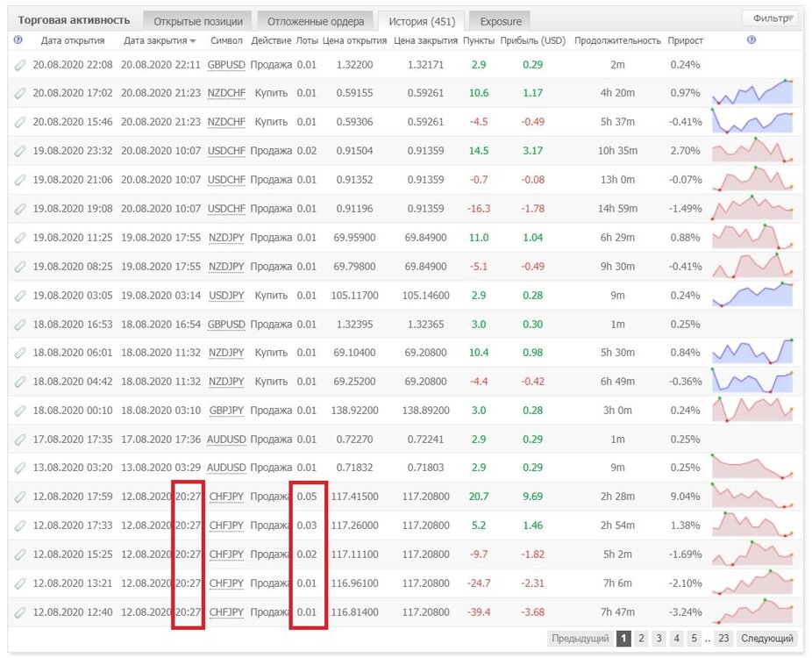
Task: Sort by Цена закрытия column header
Action: (425, 40)
